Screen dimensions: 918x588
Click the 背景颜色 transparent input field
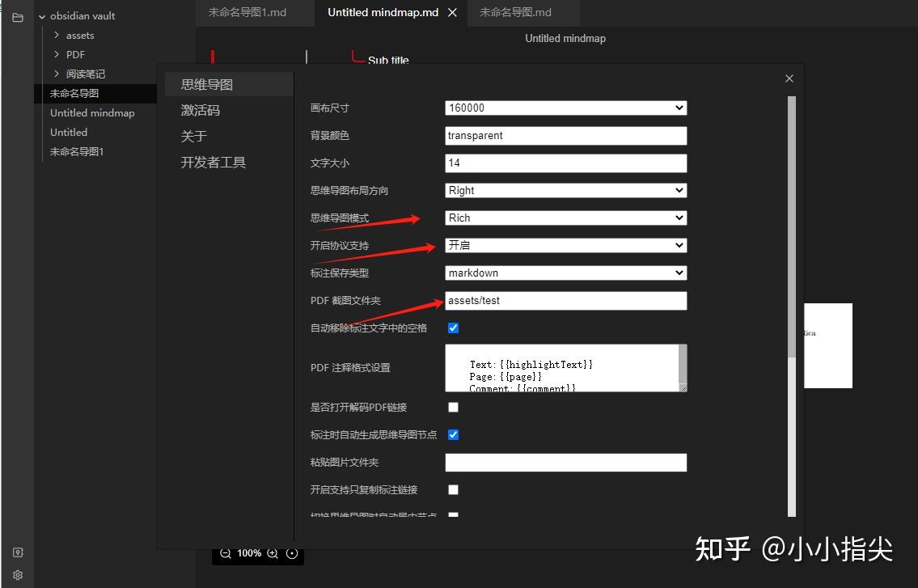coord(565,135)
